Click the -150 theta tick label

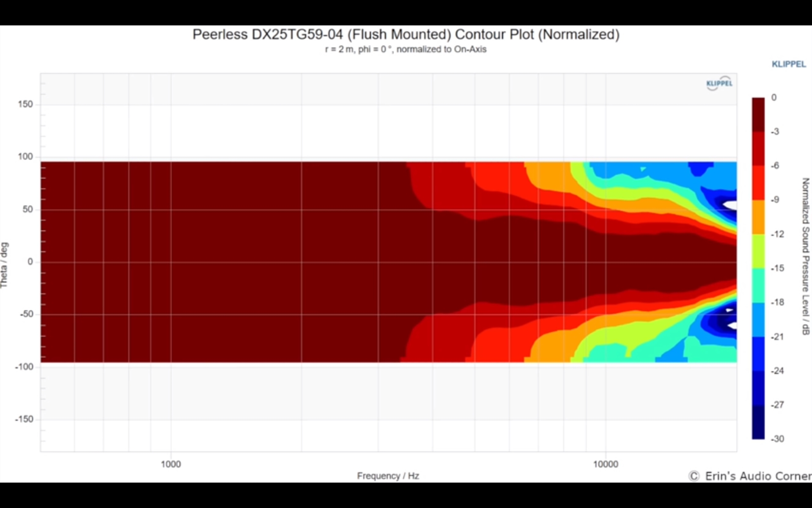pyautogui.click(x=24, y=419)
